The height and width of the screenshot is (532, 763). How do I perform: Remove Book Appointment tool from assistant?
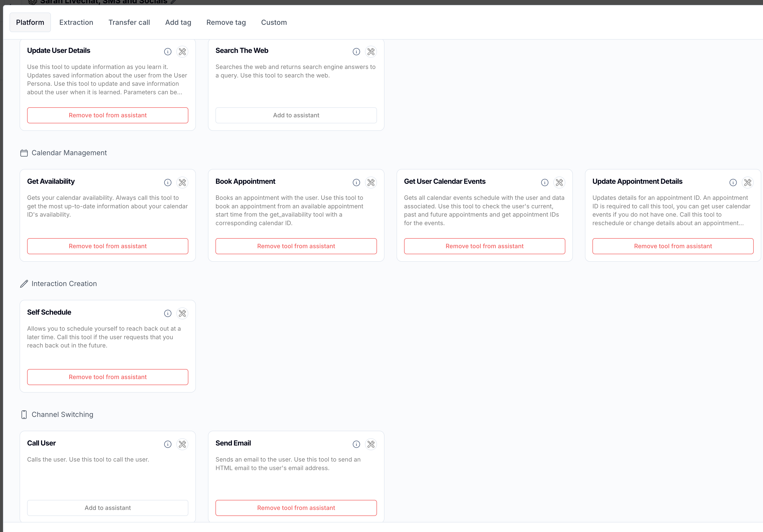pyautogui.click(x=296, y=246)
